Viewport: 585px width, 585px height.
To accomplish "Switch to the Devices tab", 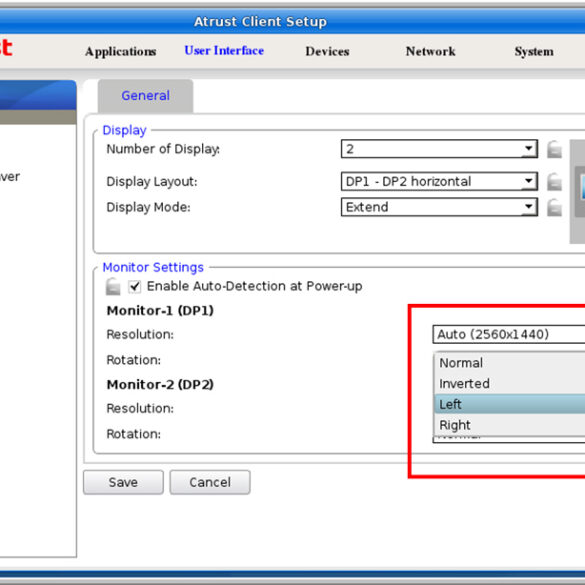I will click(327, 51).
